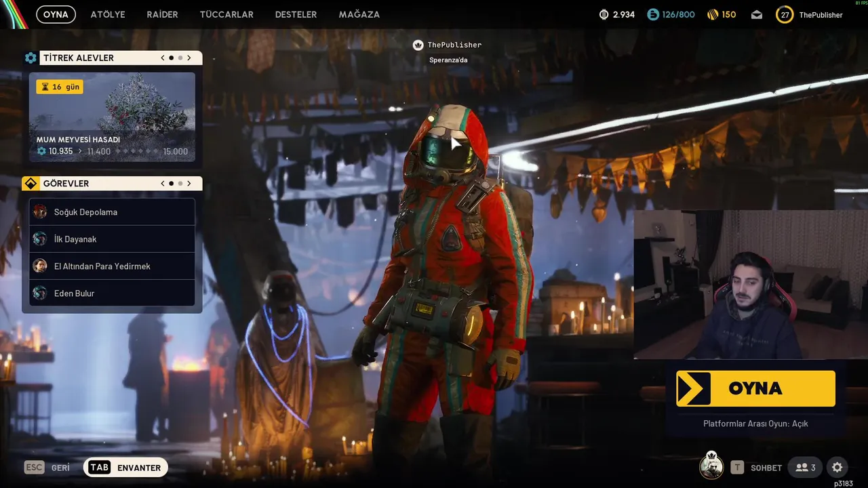Click the ThePublisher nameplate above the character
Screen dimensions: 868x488
[454, 45]
